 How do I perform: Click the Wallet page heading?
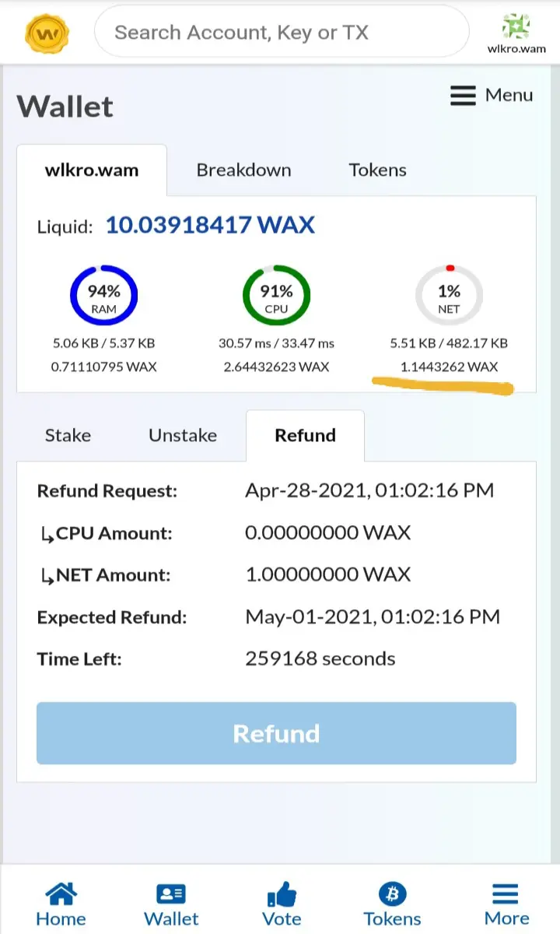(65, 107)
